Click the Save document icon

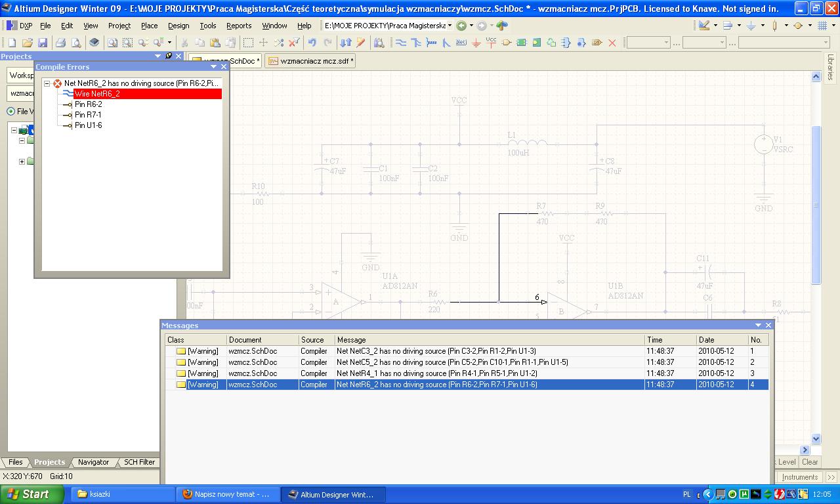click(43, 43)
